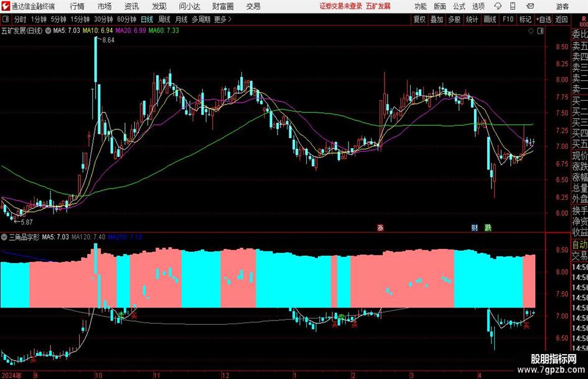588x379 pixels.
Task: Expand the 三角品字形 indicator dropdown arrow
Action: click(4, 237)
